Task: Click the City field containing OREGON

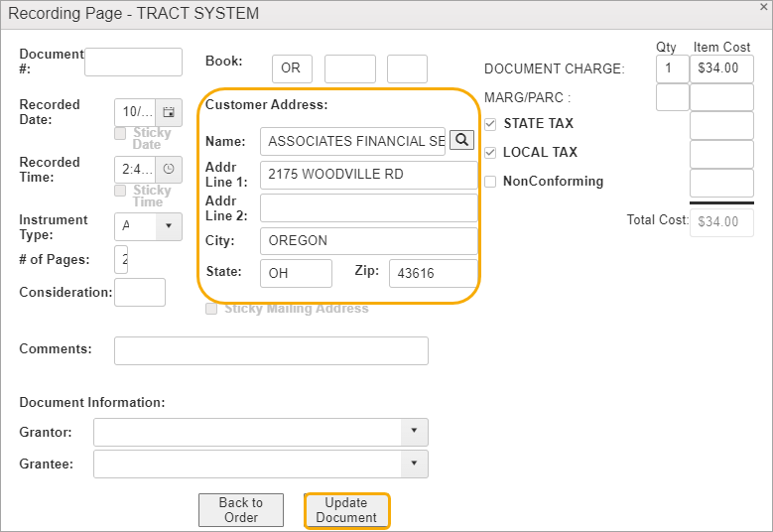Action: click(x=368, y=240)
